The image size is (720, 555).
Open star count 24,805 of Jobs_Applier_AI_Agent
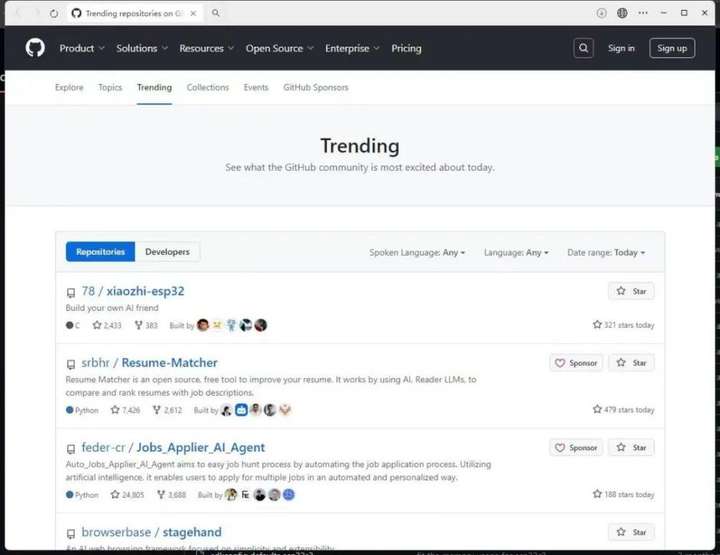pos(127,495)
